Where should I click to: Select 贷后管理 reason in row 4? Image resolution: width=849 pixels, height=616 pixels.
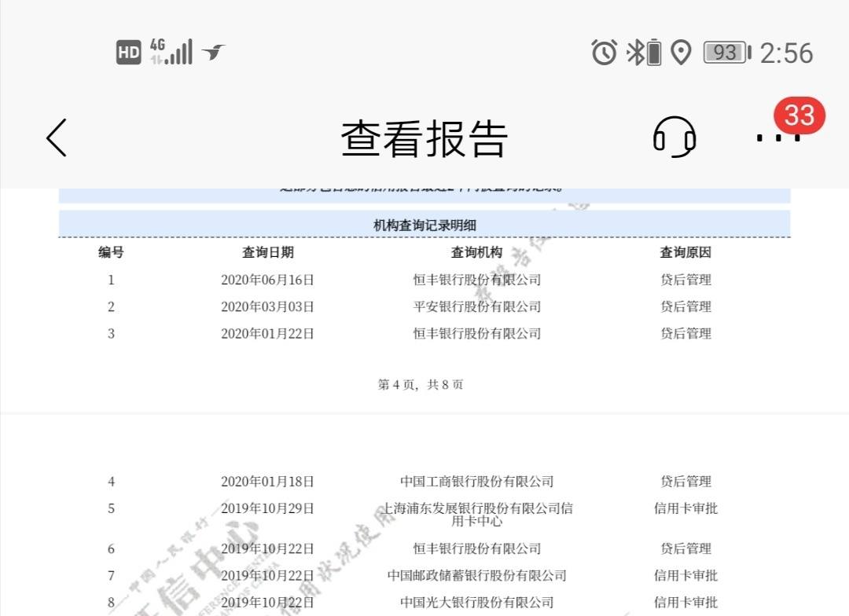[x=685, y=482]
